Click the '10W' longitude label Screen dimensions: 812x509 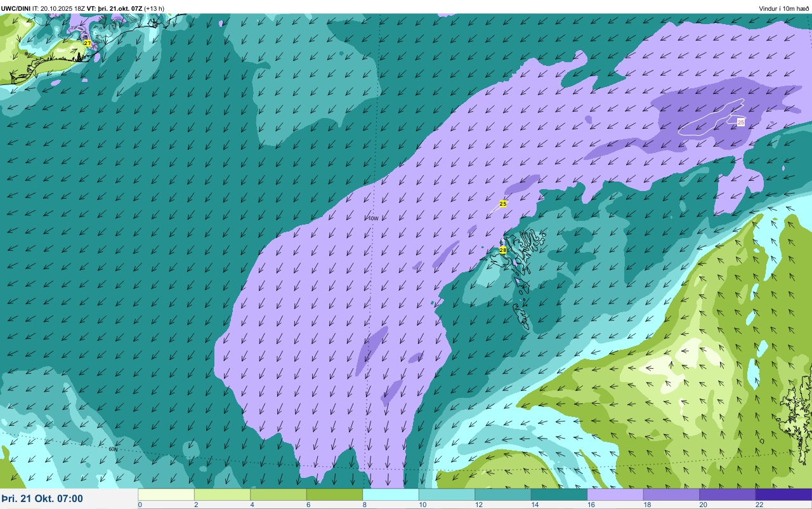(x=374, y=218)
